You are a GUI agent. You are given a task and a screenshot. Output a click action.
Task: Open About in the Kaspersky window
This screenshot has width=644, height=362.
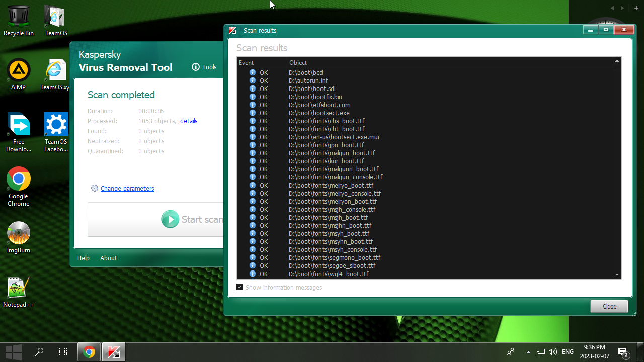109,258
